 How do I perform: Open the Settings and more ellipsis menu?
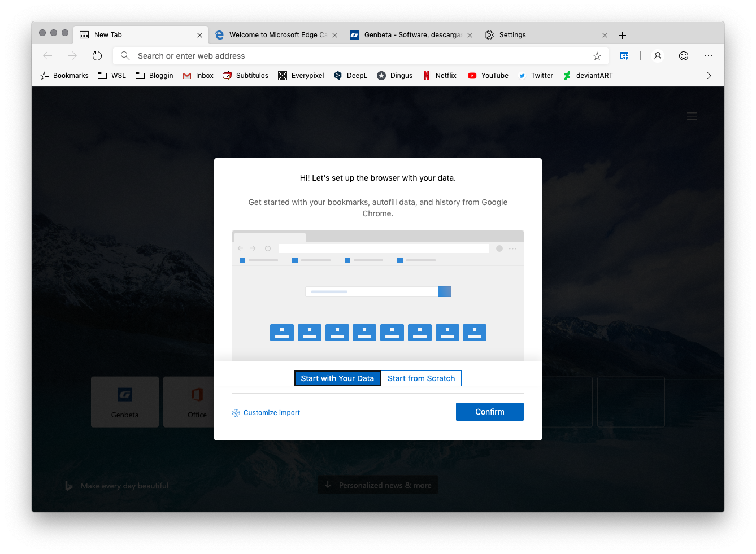pos(709,56)
